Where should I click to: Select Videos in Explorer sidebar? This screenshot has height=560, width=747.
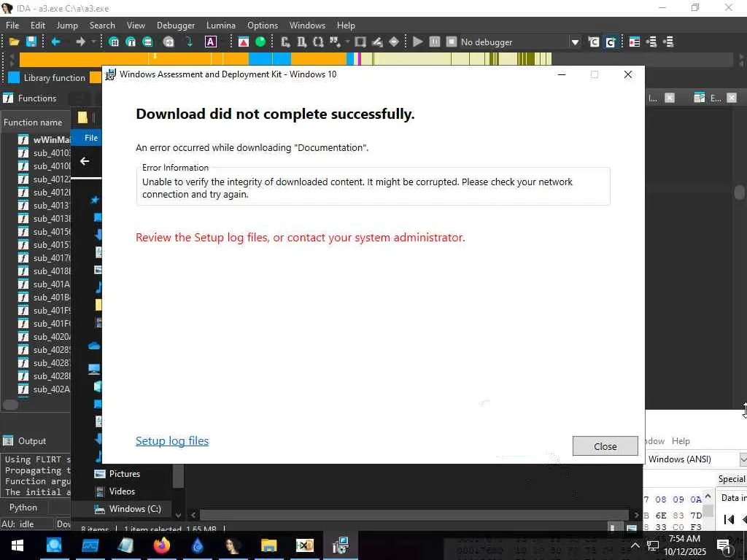pos(122,491)
